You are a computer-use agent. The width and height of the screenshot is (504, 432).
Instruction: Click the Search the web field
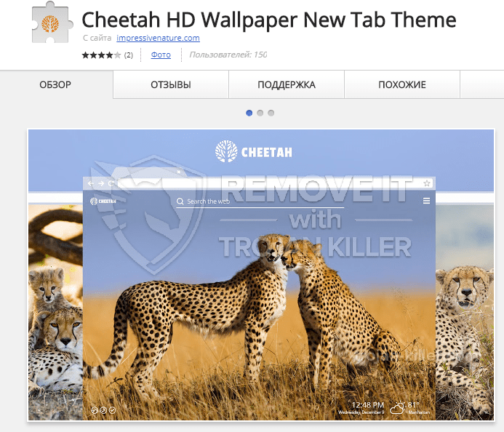(260, 201)
